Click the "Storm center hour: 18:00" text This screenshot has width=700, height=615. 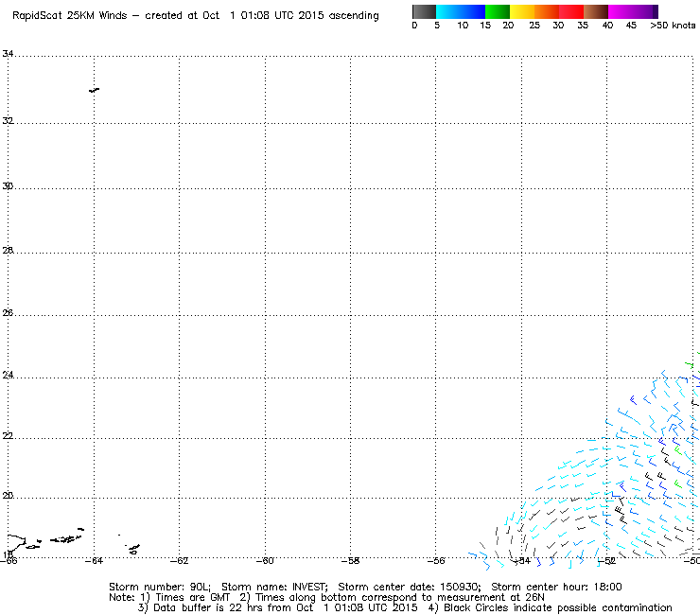tap(556, 587)
